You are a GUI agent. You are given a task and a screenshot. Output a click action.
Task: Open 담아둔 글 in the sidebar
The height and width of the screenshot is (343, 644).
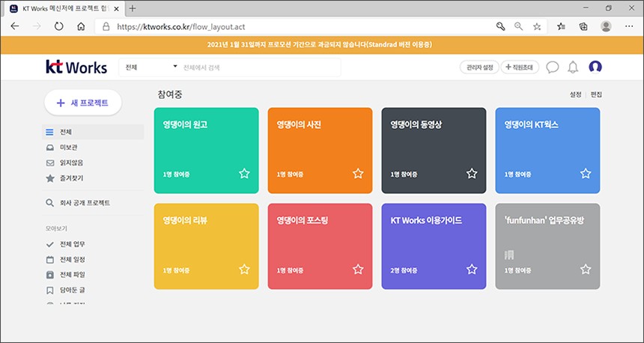coord(94,290)
